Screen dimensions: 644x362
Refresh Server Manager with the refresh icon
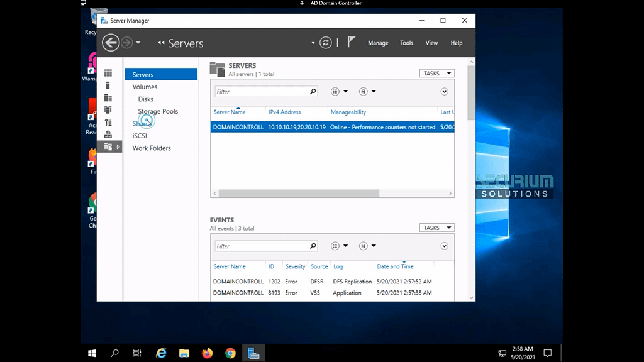pos(326,43)
